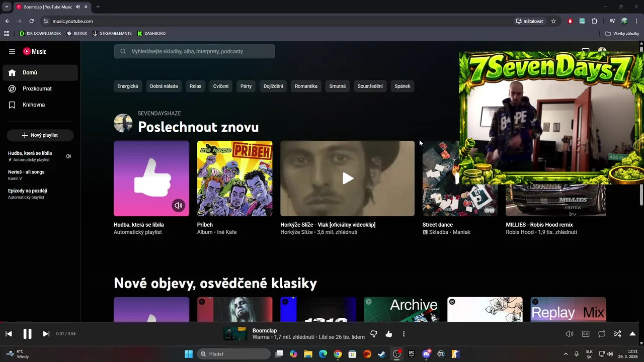Toggle repeat mode
Viewport: 644px width, 362px height.
click(x=602, y=334)
